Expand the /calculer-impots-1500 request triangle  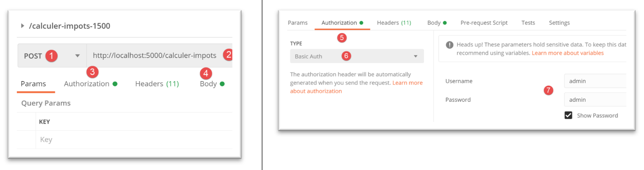point(23,26)
